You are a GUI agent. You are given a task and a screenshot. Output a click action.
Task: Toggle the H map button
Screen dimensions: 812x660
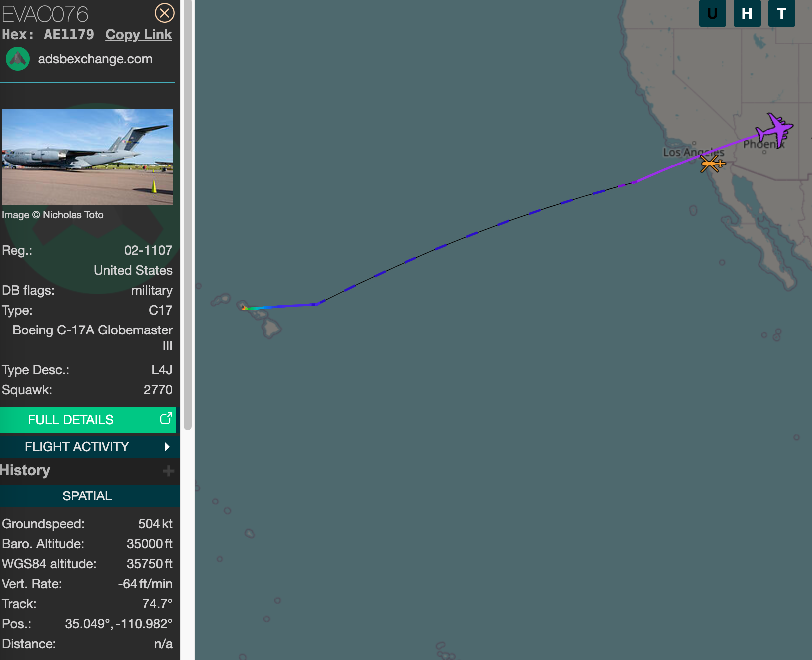(x=747, y=13)
